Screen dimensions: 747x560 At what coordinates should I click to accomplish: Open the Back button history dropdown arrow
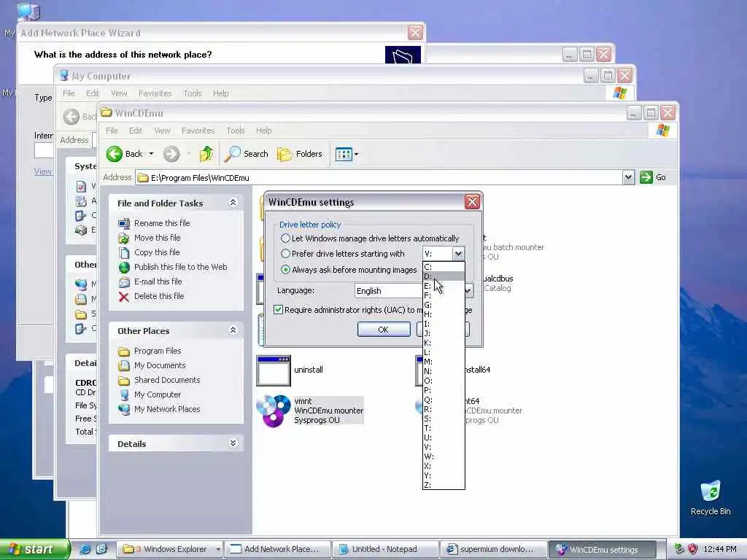(x=151, y=154)
